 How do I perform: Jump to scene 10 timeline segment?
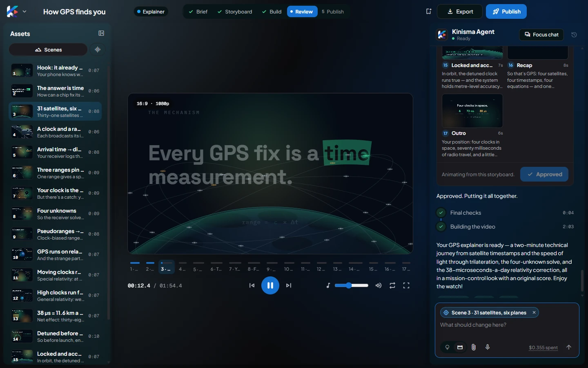[x=289, y=266]
